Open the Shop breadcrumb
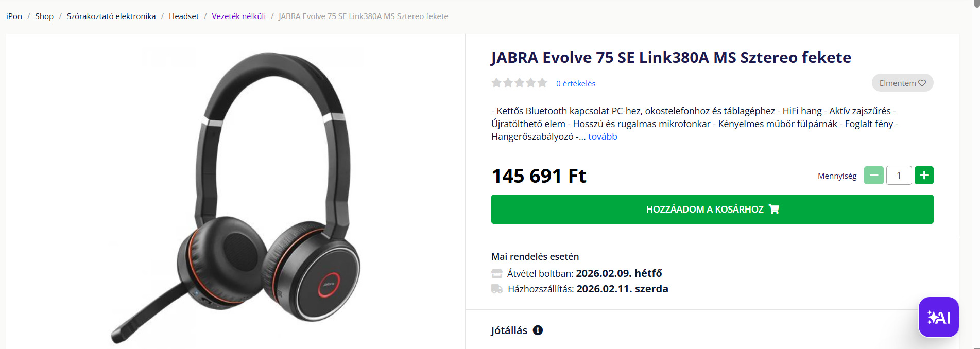Screen dimensions: 980x349 coord(44,16)
